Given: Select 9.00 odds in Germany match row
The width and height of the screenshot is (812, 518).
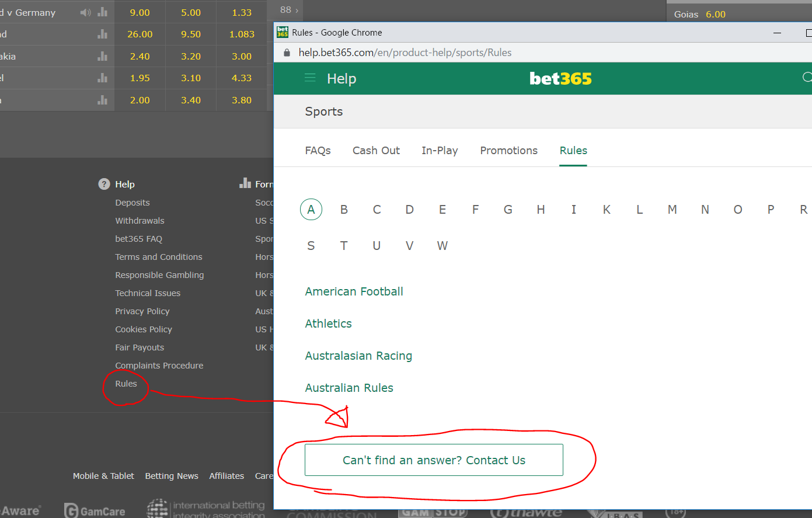Looking at the screenshot, I should point(140,12).
